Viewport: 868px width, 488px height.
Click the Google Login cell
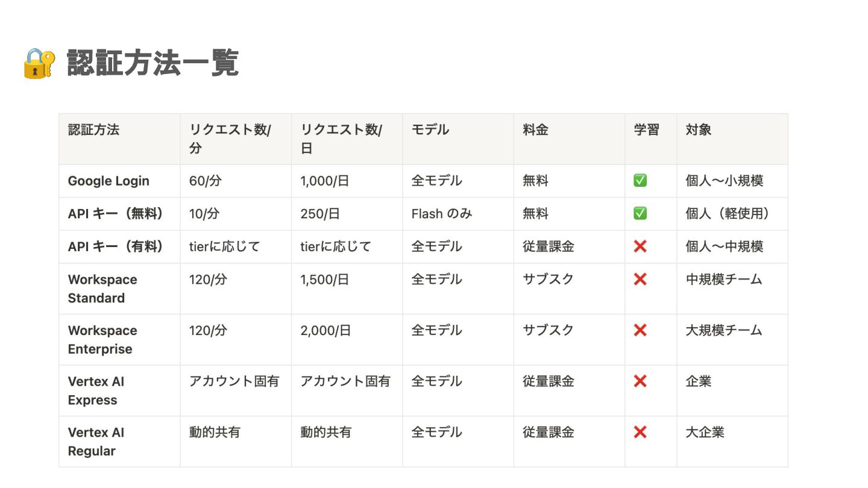tap(119, 181)
